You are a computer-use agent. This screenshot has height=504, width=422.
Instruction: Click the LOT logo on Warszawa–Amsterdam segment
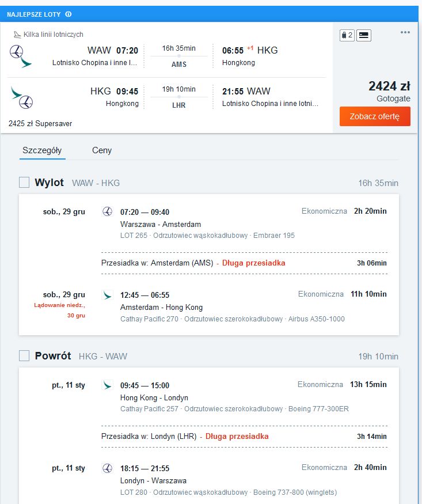point(107,211)
